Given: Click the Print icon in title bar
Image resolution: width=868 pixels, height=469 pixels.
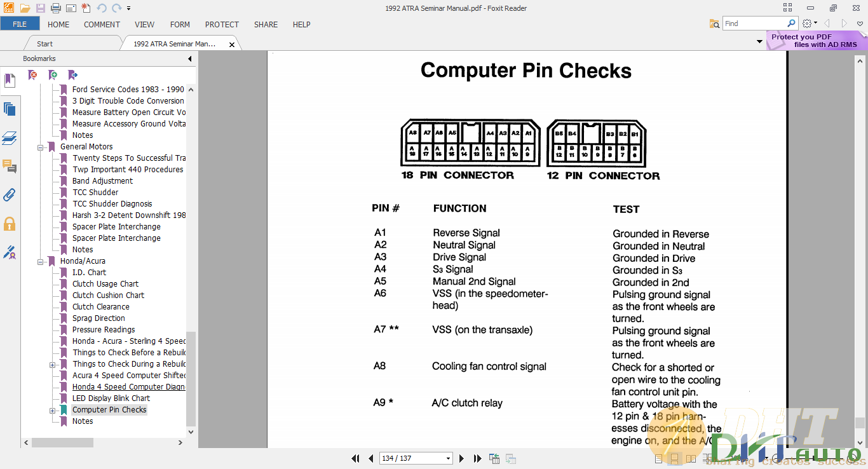Looking at the screenshot, I should [56, 8].
